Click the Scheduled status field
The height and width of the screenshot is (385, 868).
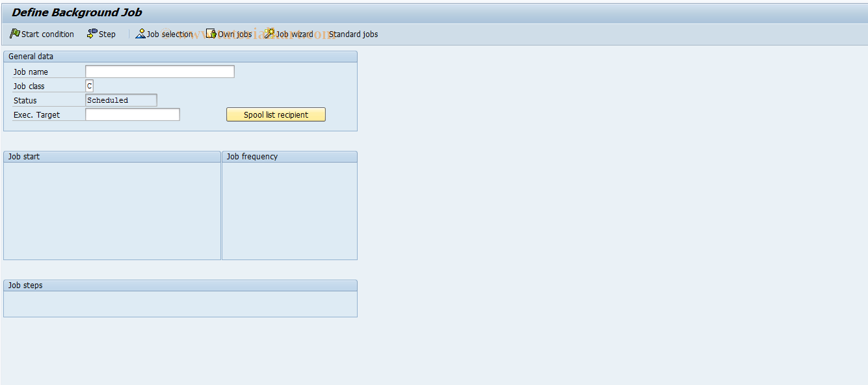[x=121, y=100]
